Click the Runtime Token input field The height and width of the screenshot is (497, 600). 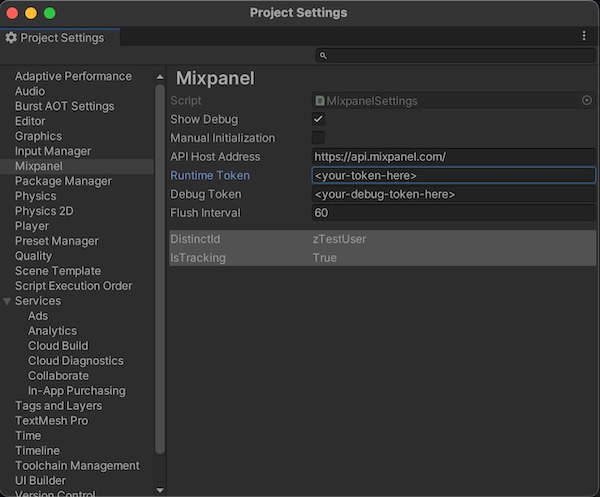coord(453,176)
